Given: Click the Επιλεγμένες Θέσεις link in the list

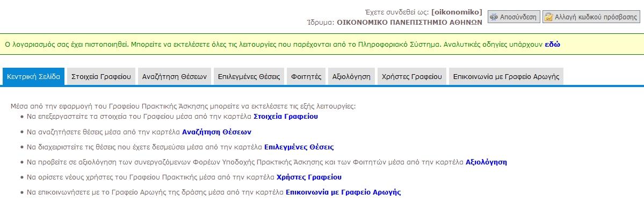Looking at the screenshot, I should click(299, 147).
